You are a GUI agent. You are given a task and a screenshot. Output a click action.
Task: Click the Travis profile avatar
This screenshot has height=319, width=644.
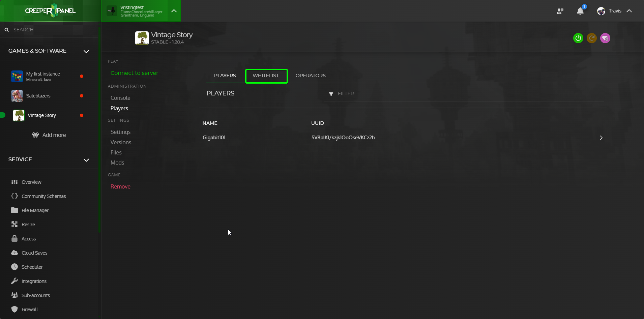(x=601, y=11)
